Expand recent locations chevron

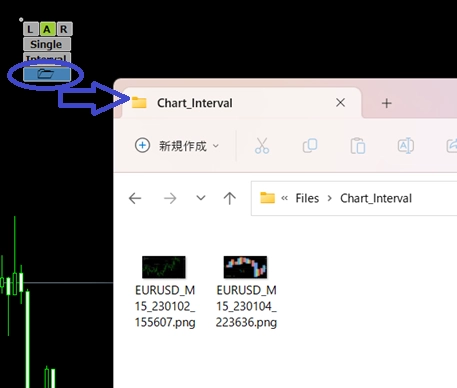tap(201, 198)
